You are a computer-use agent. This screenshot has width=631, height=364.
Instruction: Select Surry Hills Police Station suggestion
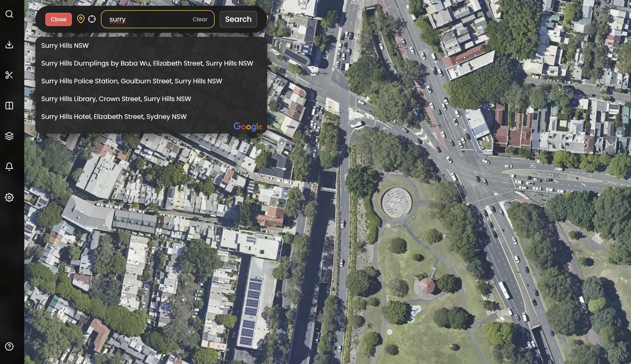point(131,81)
